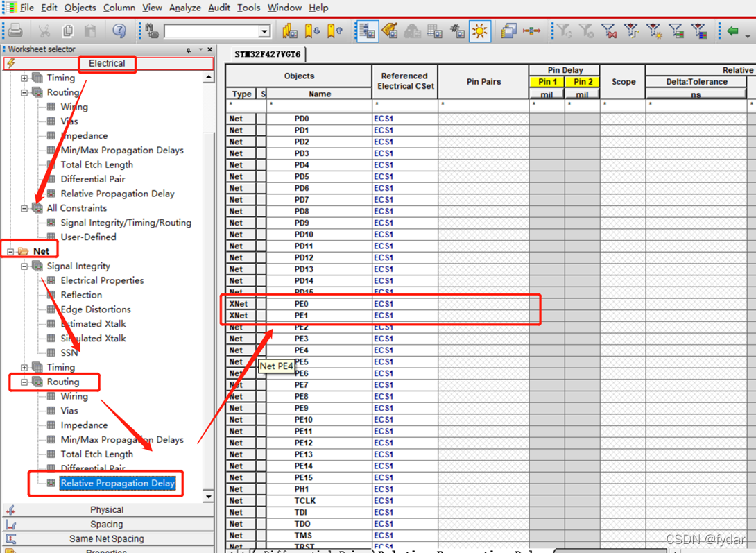
Task: Open the File menu
Action: click(x=26, y=8)
